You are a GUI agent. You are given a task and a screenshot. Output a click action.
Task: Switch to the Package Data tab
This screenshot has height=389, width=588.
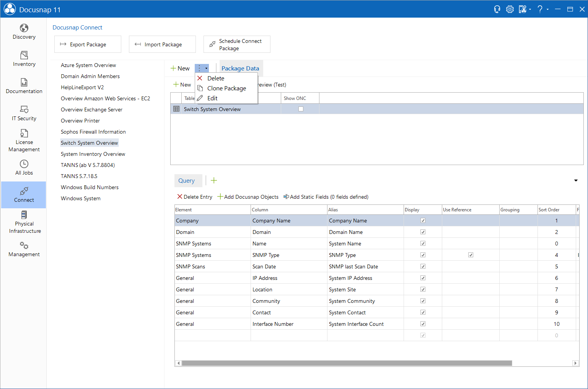[240, 68]
